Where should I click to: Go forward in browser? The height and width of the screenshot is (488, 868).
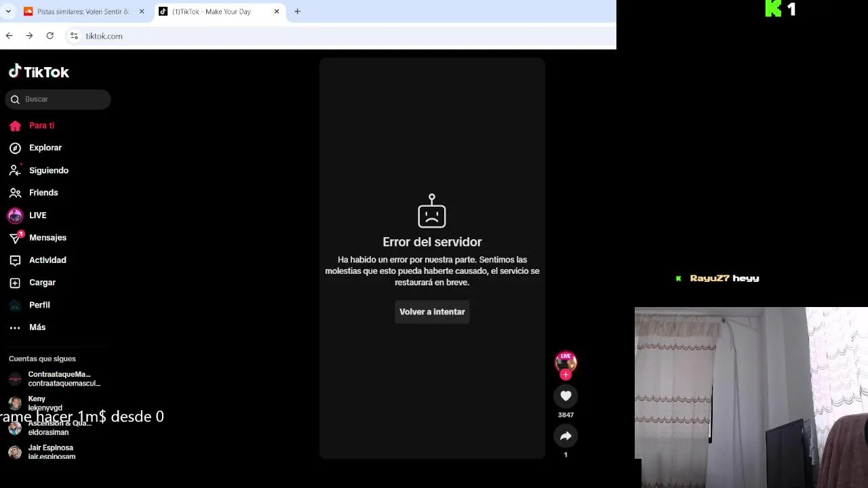[x=29, y=36]
